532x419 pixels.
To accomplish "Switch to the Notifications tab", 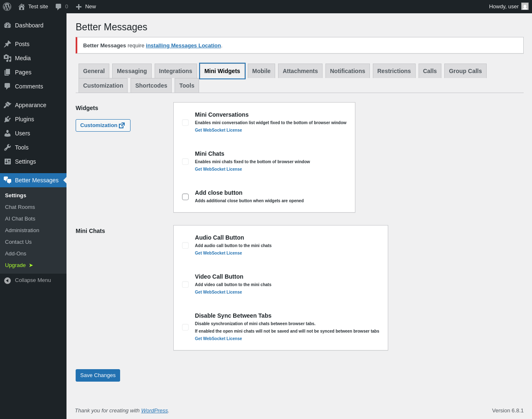I will click(x=347, y=71).
